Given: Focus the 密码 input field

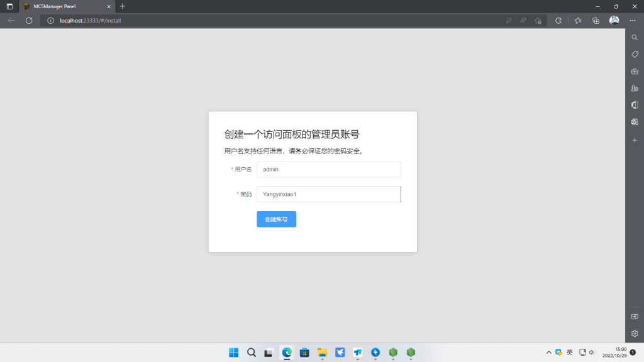Looking at the screenshot, I should [x=328, y=194].
